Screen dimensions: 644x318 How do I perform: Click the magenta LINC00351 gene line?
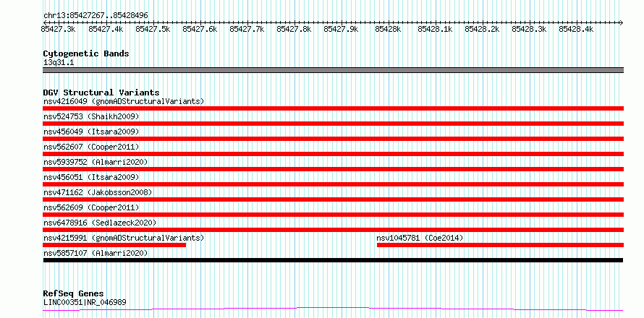click(333, 309)
